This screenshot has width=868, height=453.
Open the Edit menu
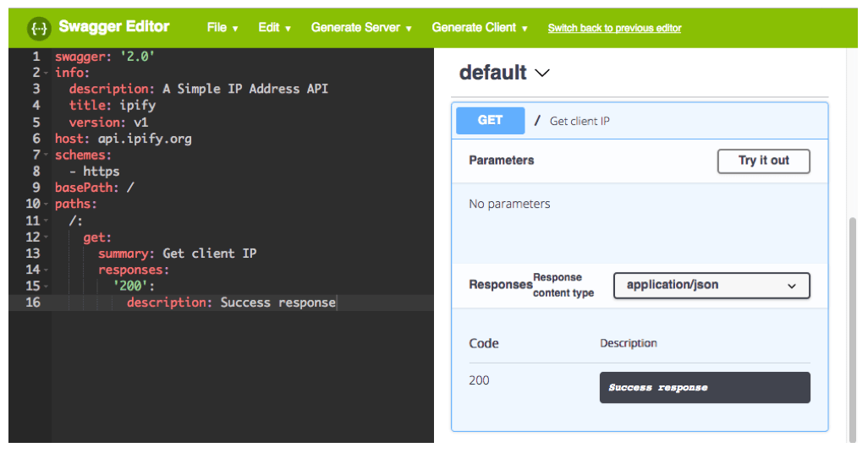[x=274, y=28]
